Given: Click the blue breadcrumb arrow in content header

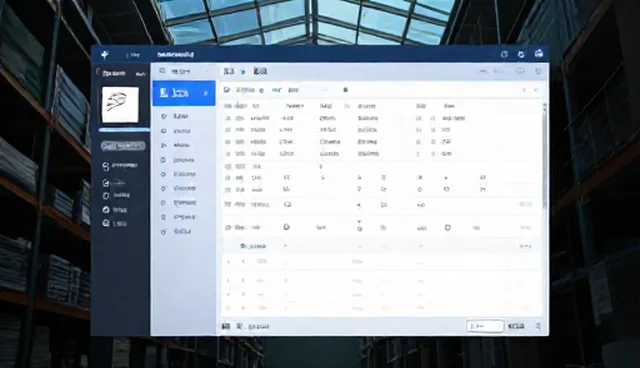Looking at the screenshot, I should click(243, 71).
